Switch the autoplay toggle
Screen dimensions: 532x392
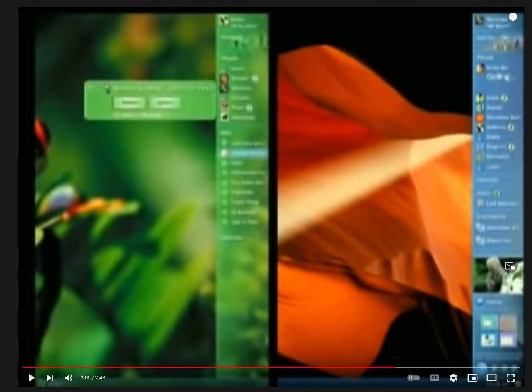[x=414, y=378]
